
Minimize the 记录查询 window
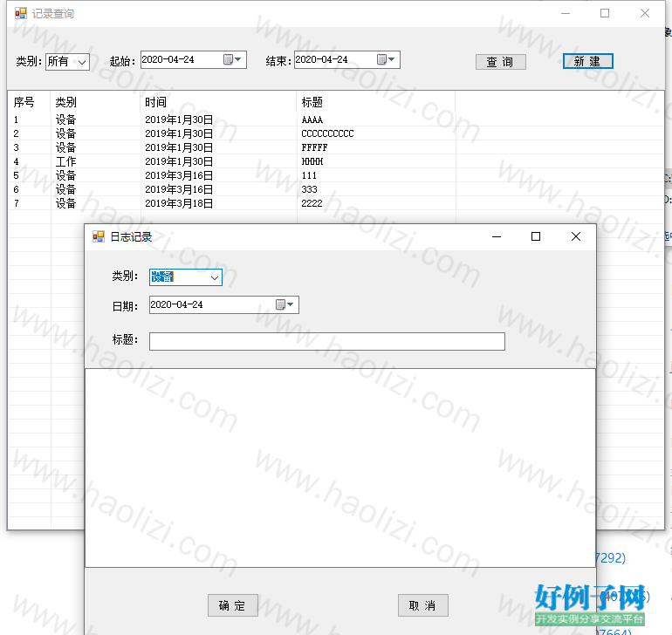point(566,13)
